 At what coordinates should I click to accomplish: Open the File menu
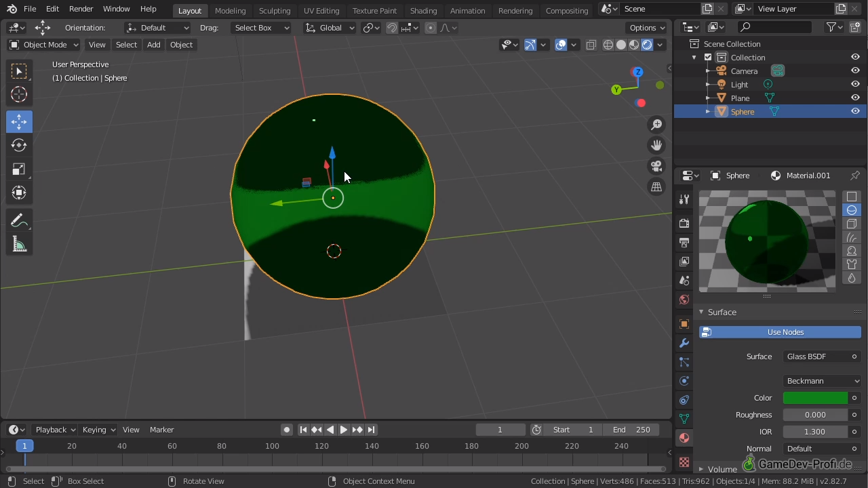tap(30, 9)
